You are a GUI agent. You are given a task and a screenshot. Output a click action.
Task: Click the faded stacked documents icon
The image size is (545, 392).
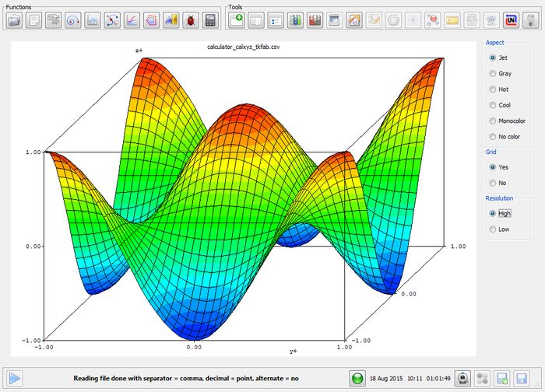pos(472,20)
